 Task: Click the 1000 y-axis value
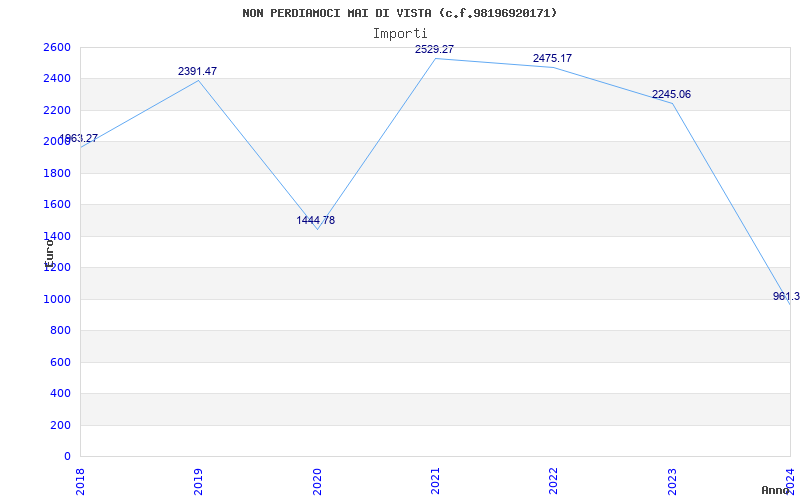pos(57,299)
